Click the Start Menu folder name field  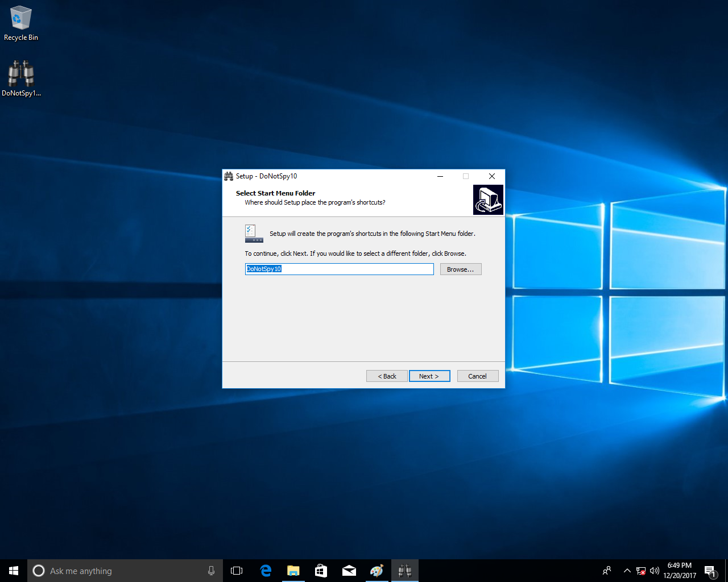pos(339,269)
